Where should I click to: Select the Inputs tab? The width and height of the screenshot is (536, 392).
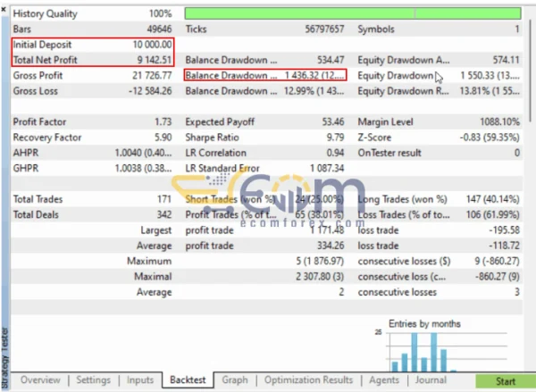140,380
